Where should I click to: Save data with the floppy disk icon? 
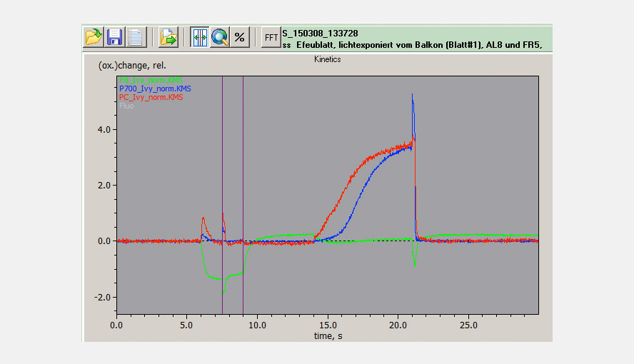pos(114,37)
